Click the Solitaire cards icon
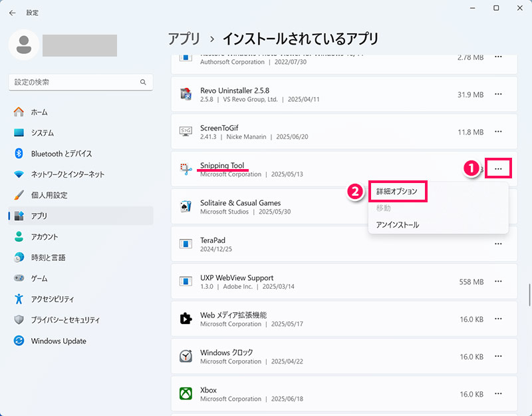The width and height of the screenshot is (532, 416). tap(186, 206)
